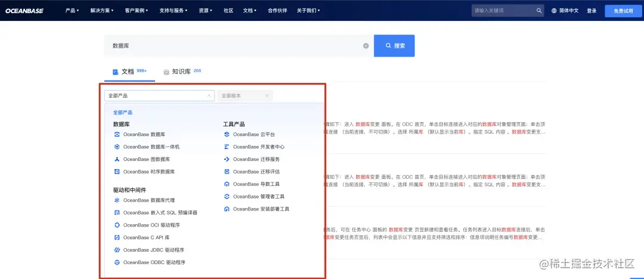Click the blue 搜索 button
Image resolution: width=644 pixels, height=279 pixels.
(x=394, y=46)
